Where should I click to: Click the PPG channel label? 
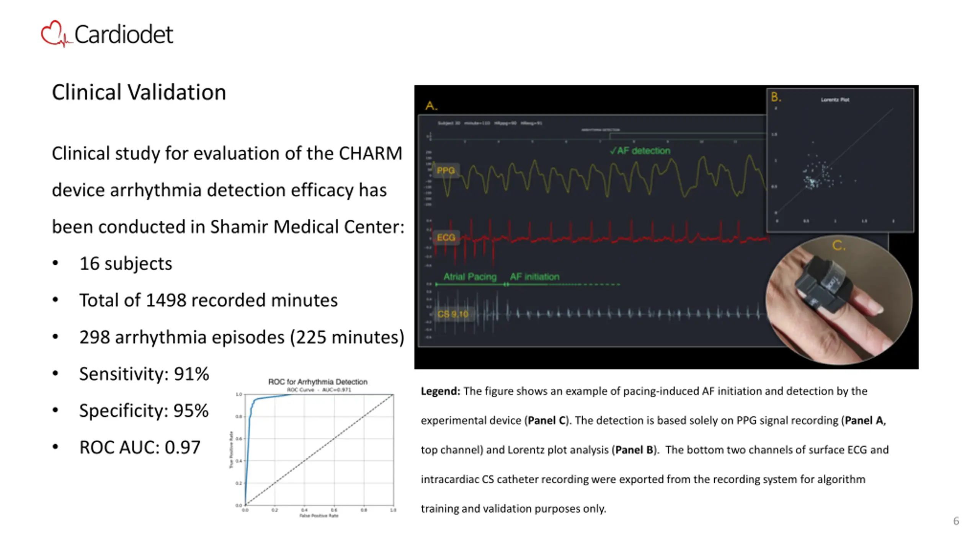point(446,171)
